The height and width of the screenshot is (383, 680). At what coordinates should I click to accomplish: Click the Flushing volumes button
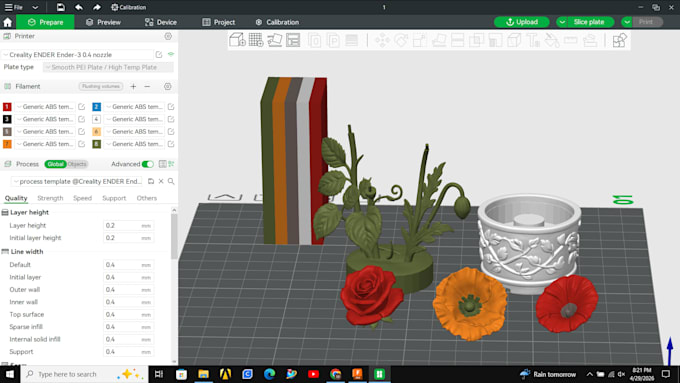tap(101, 86)
